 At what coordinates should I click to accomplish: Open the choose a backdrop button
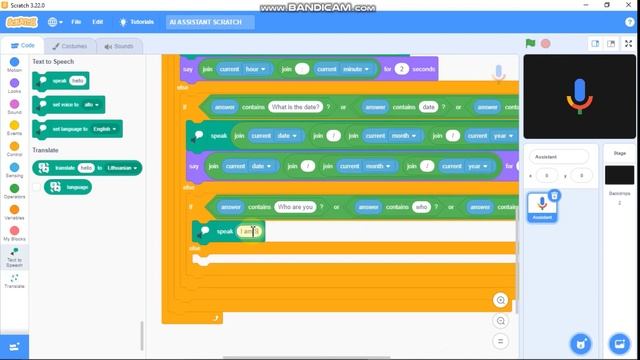click(x=619, y=344)
